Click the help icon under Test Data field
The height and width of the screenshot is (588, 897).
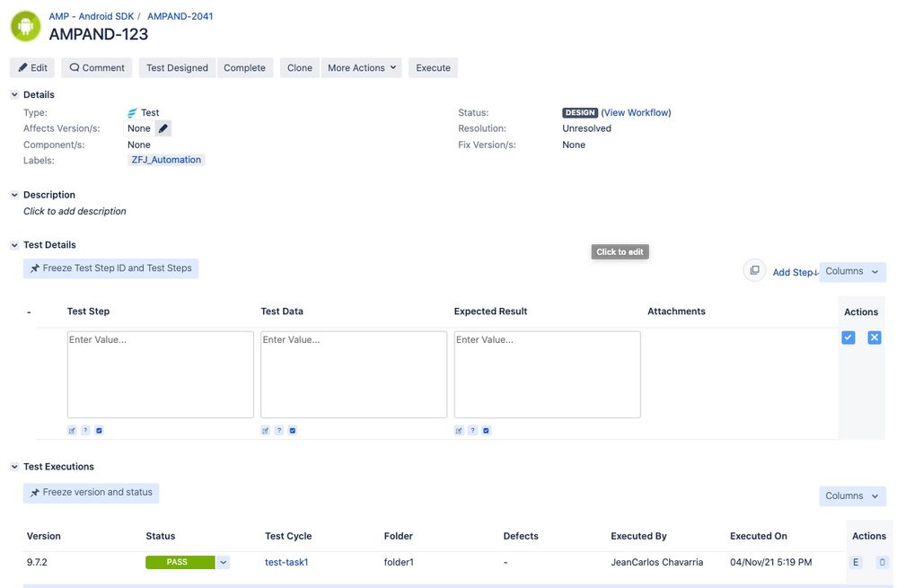(x=278, y=430)
